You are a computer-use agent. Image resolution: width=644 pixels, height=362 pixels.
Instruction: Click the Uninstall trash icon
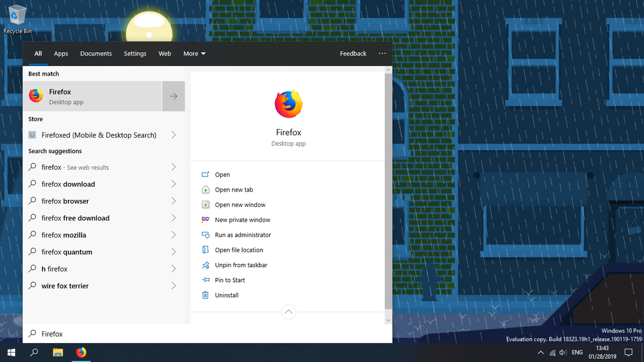(206, 295)
